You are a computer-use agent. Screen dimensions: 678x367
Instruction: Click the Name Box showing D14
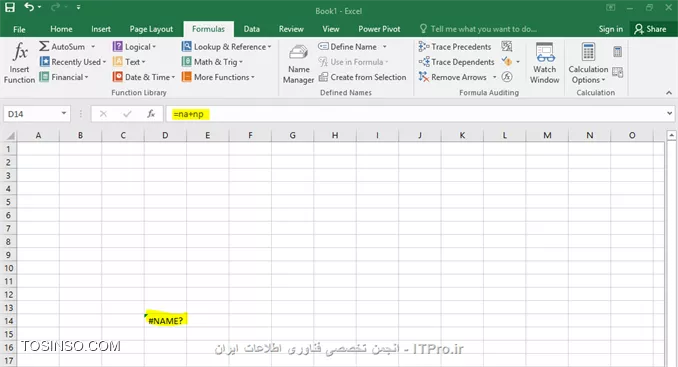coord(32,114)
